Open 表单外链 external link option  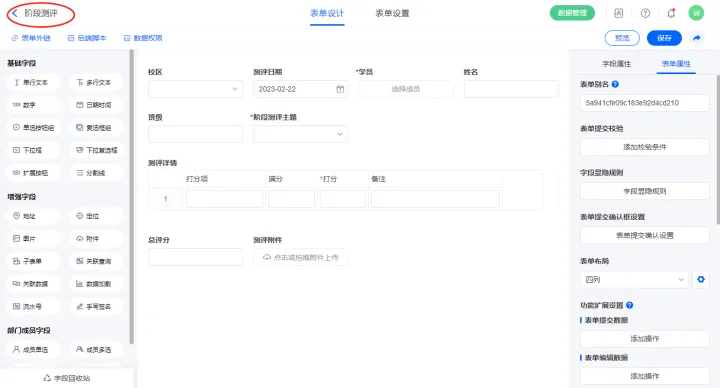(31, 38)
